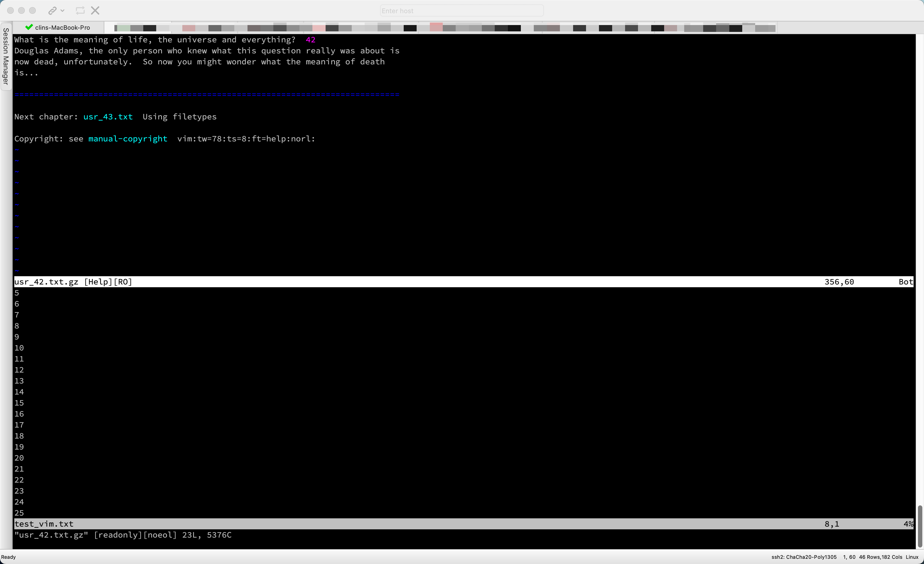Click the usr_42.txt.gz [Help][RO] status line
The width and height of the screenshot is (924, 564).
click(x=463, y=282)
